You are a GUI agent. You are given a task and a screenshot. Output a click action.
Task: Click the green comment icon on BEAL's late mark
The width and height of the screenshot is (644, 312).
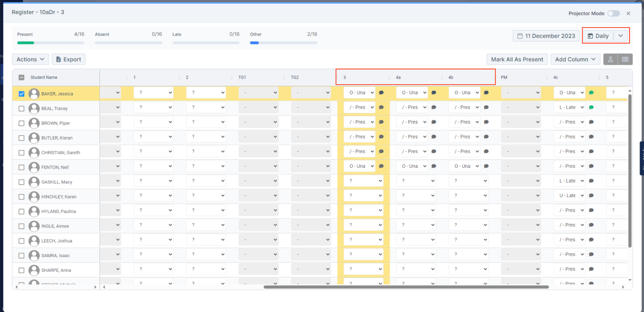(591, 107)
